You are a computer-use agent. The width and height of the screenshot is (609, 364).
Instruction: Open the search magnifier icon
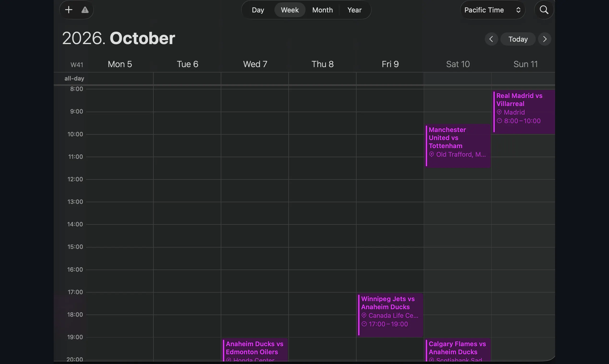click(x=544, y=10)
